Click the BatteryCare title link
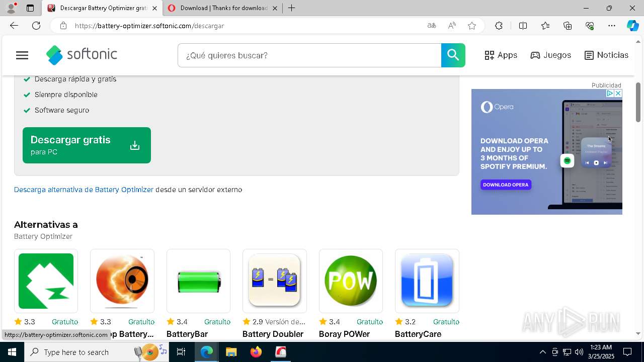Screen dimensions: 644x362 pos(418,334)
